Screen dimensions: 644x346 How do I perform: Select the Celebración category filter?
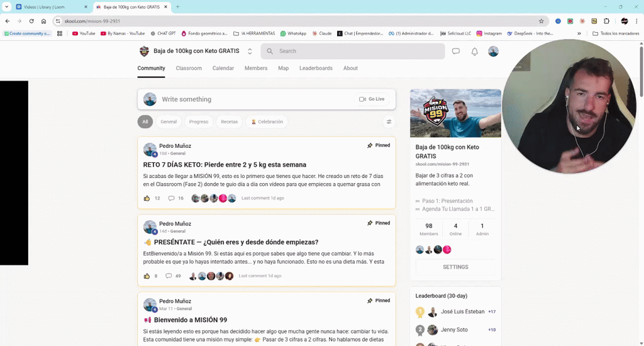(x=267, y=121)
